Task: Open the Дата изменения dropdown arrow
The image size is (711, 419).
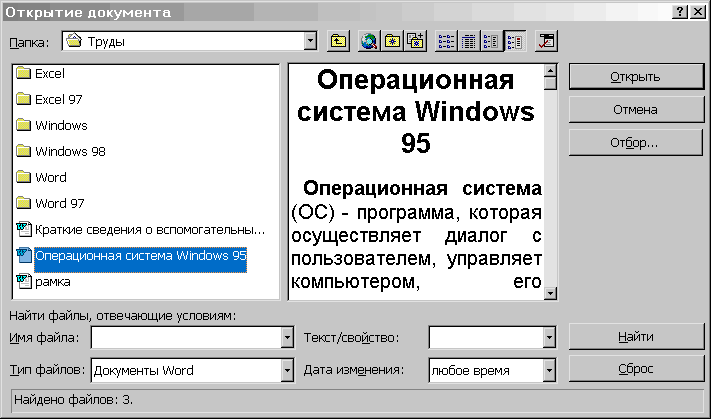Action: pos(549,370)
